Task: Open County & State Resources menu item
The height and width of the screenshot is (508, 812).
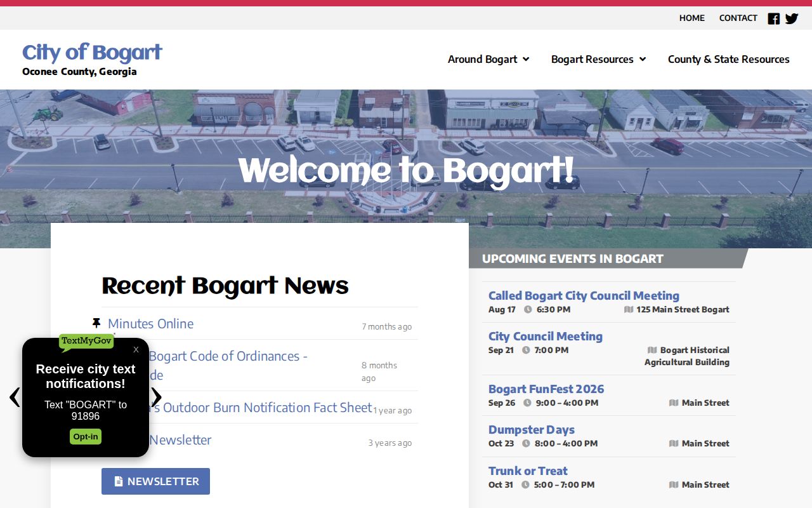Action: click(x=729, y=59)
